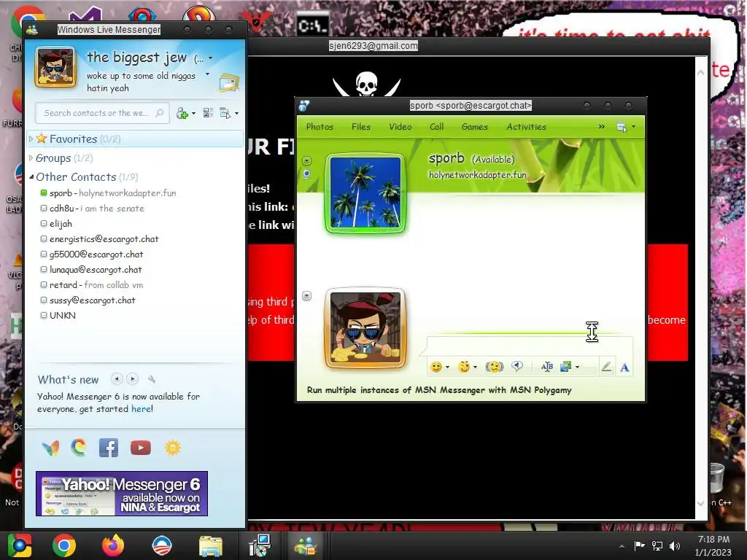Screen dimensions: 747x560
Task: Open the main window Show menu dropdown arrow
Action: [236, 113]
